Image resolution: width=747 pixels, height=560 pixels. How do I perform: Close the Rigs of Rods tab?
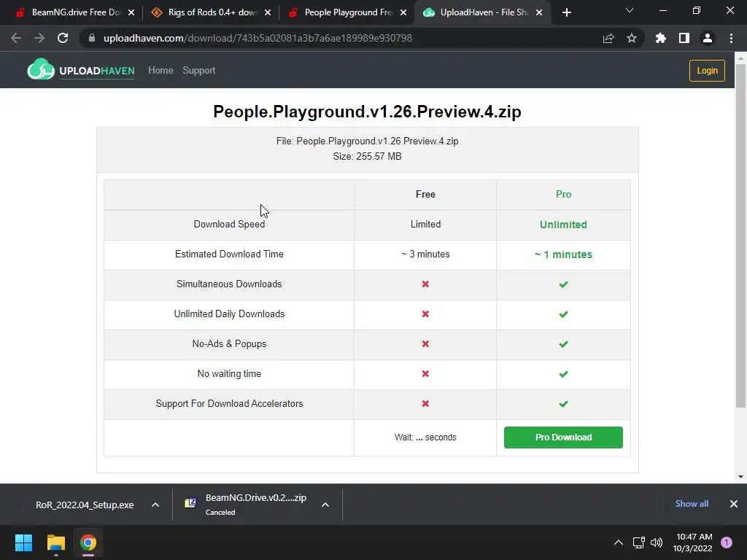[268, 12]
